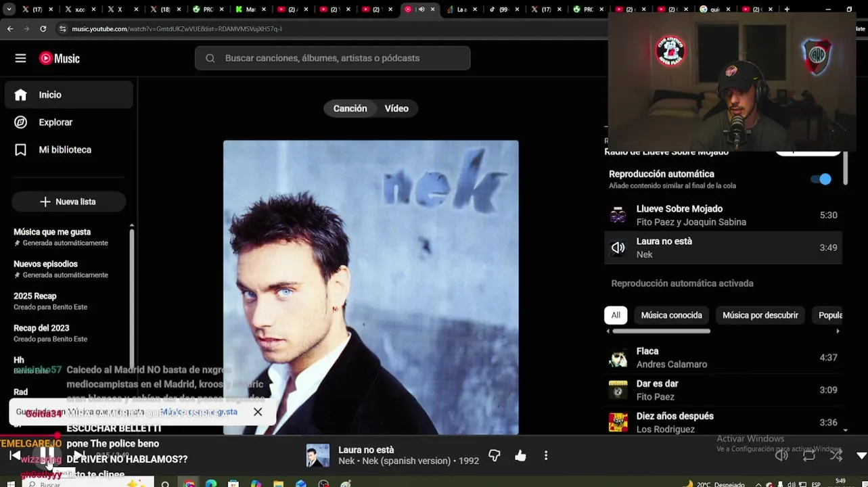Go to Inicio in sidebar

(x=68, y=95)
